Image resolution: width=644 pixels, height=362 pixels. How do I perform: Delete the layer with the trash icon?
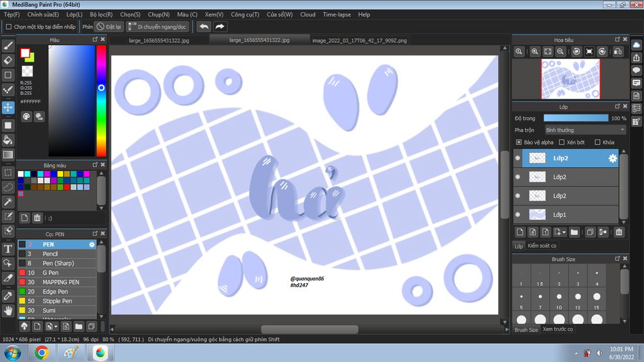pos(619,233)
